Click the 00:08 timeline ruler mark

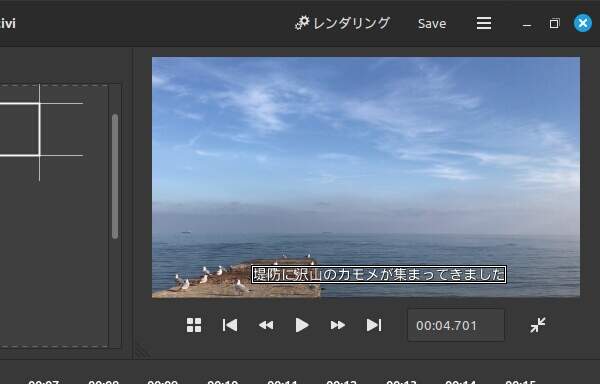[103, 382]
